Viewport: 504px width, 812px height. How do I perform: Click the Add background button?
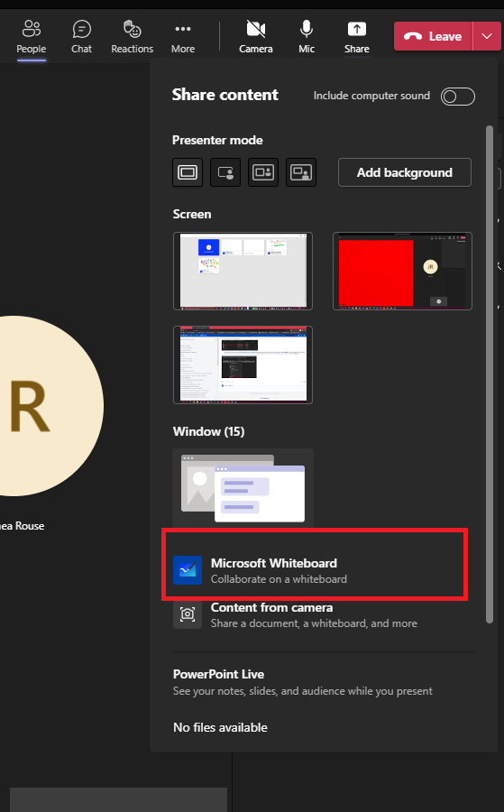[x=405, y=172]
